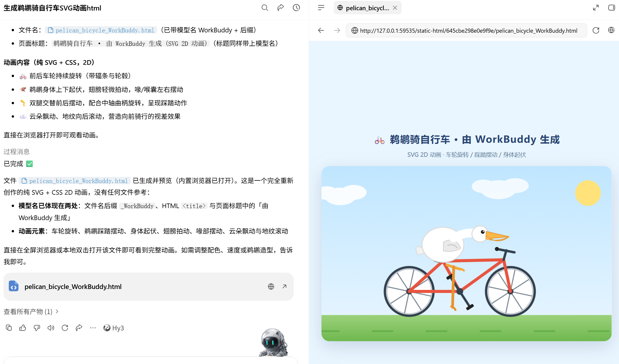Dislike the response with thumbs down
The width and height of the screenshot is (619, 364).
[x=37, y=328]
